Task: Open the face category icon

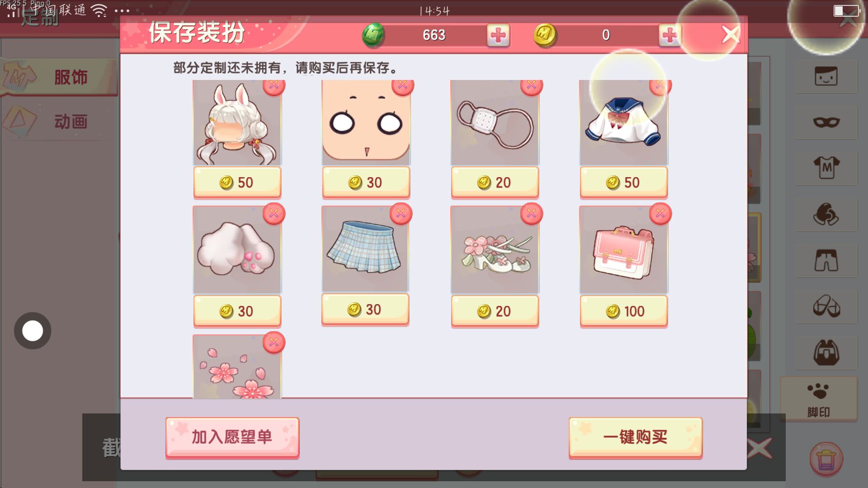Action: coord(826,76)
